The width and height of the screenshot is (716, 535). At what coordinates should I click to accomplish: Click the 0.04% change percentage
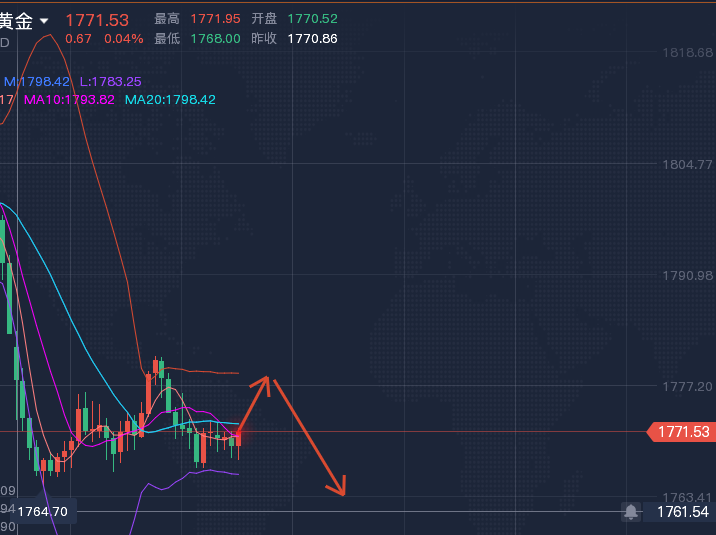click(x=124, y=38)
